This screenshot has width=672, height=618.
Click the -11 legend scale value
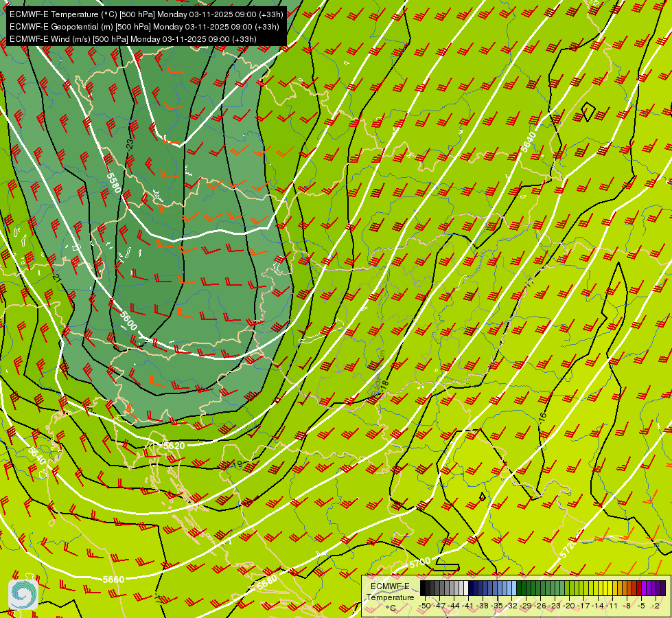612,606
